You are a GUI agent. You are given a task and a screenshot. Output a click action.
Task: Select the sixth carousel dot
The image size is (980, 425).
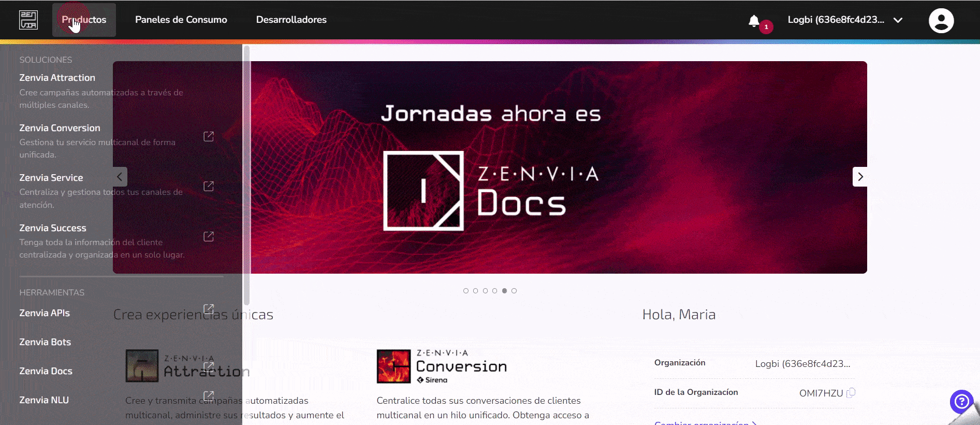[514, 291]
